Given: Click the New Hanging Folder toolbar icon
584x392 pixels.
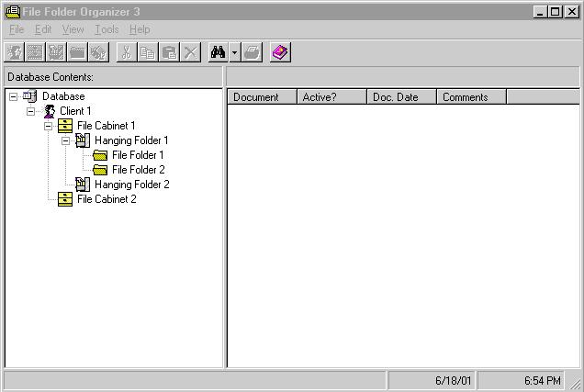Looking at the screenshot, I should click(x=56, y=52).
